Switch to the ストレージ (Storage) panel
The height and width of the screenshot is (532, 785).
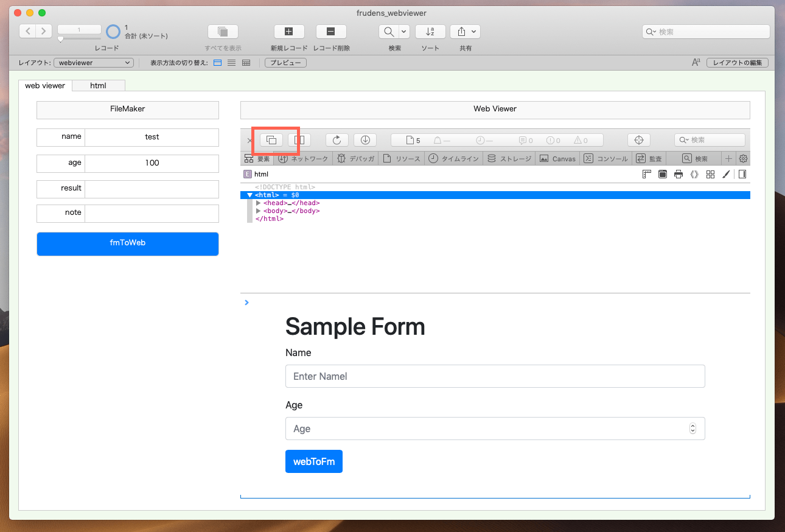(x=509, y=158)
